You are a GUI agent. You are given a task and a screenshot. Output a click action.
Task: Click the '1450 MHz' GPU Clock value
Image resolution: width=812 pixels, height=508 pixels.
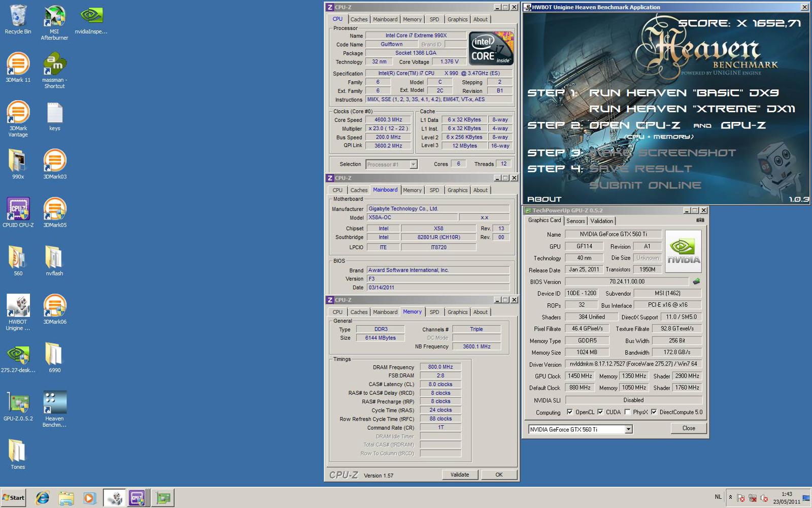click(x=580, y=376)
